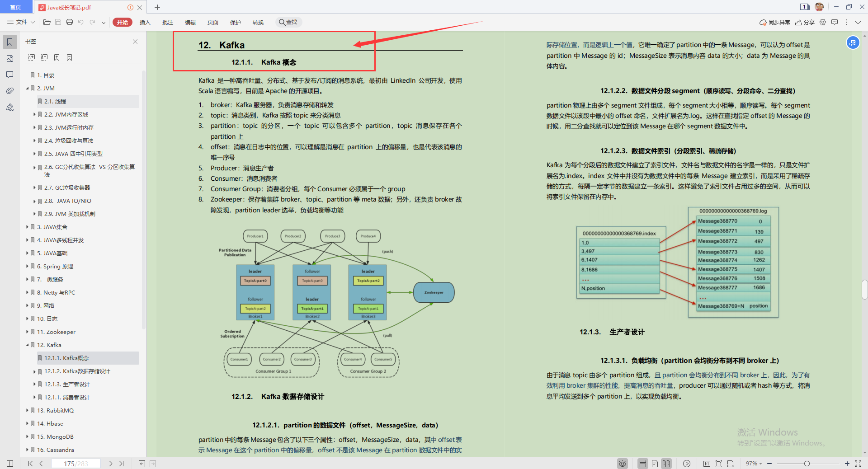Open the quick access toolbar customize dropdown
Viewport: 868px width, 469px height.
(x=104, y=22)
